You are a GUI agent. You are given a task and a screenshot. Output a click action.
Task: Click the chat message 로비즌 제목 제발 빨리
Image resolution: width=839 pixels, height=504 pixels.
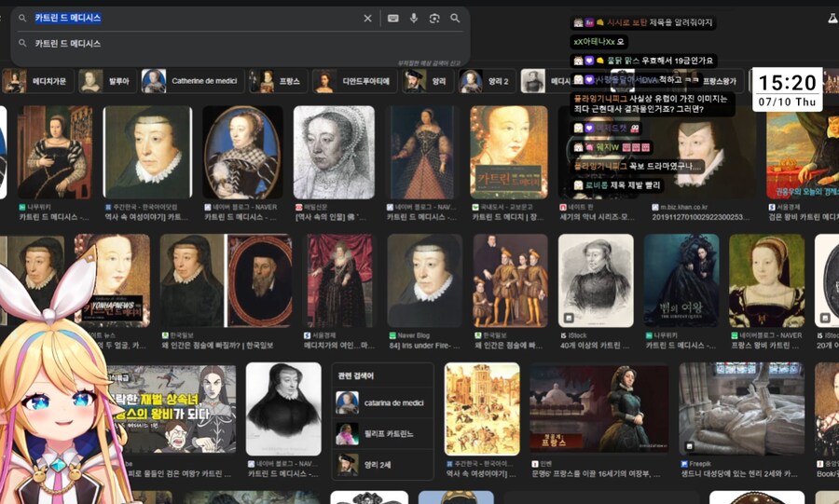point(617,185)
